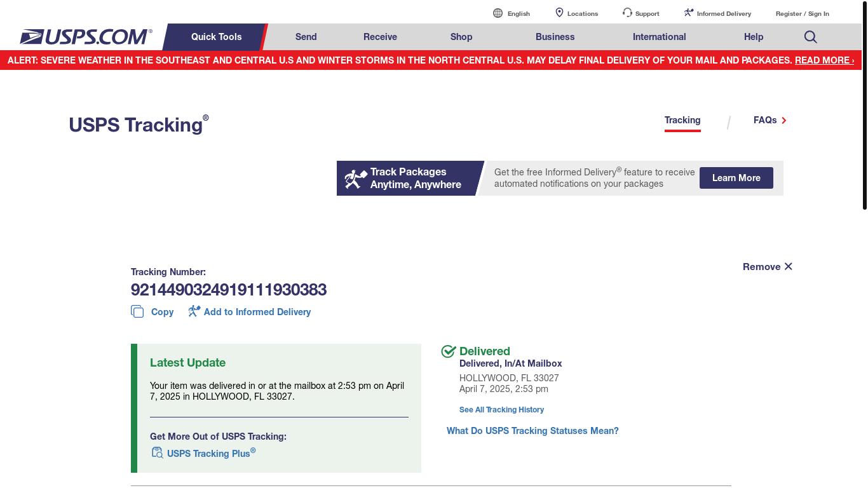Click Get More Out of USPS Tracking text

click(218, 437)
